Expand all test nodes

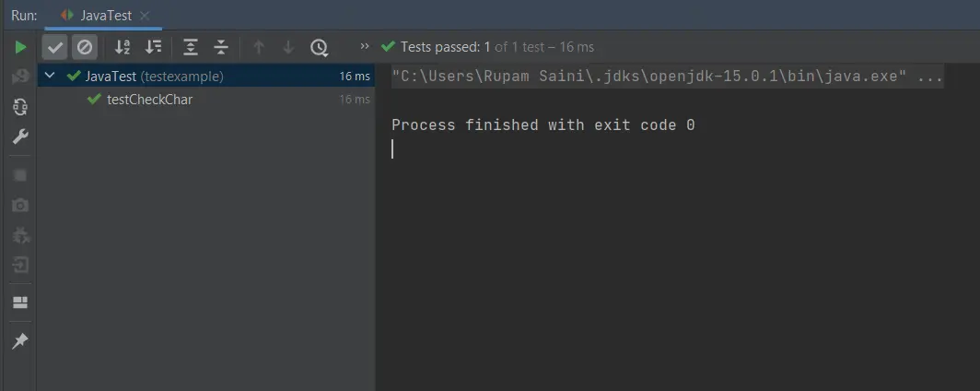(191, 47)
